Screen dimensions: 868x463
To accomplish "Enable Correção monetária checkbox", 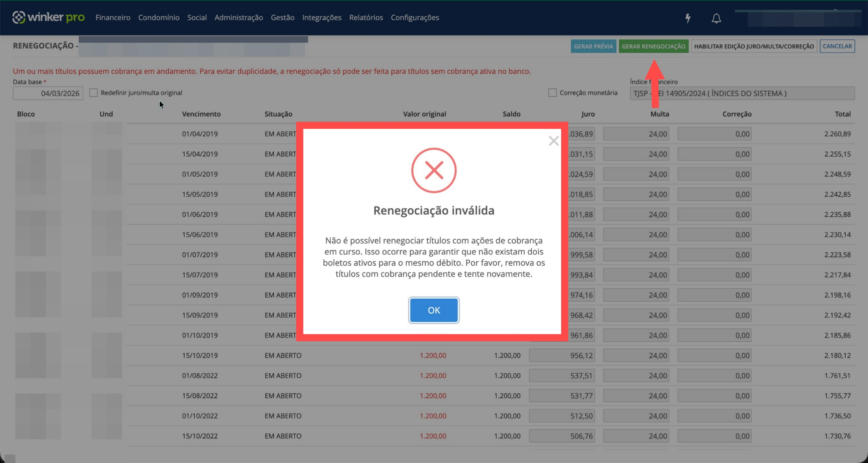I will 552,93.
